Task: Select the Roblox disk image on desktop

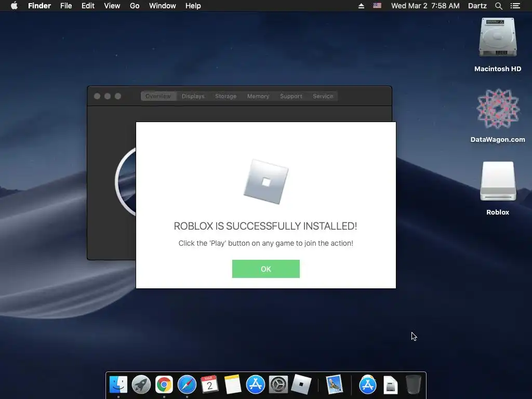Action: [498, 188]
